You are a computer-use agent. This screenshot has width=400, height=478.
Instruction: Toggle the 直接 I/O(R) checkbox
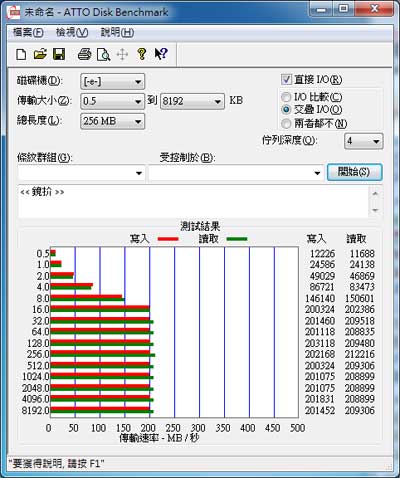tap(286, 80)
